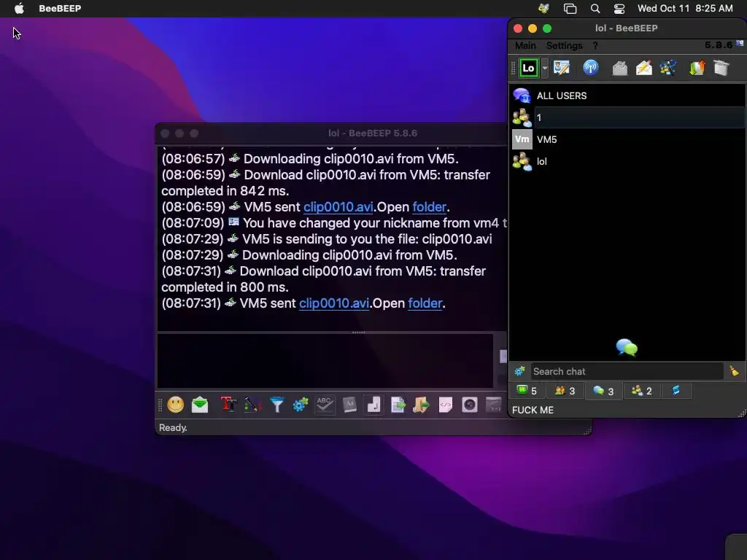Image resolution: width=747 pixels, height=560 pixels.
Task: Open Spotlight search in menu bar
Action: (595, 8)
